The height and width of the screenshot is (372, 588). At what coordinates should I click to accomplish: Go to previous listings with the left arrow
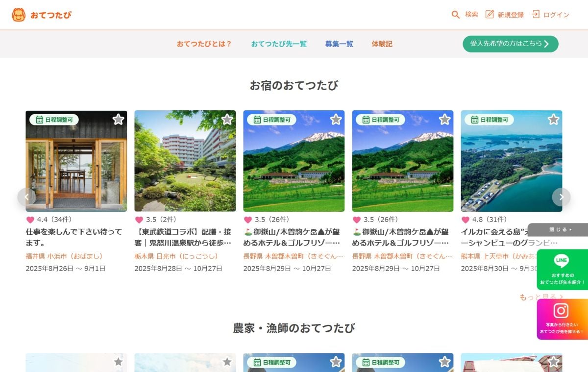tap(26, 197)
